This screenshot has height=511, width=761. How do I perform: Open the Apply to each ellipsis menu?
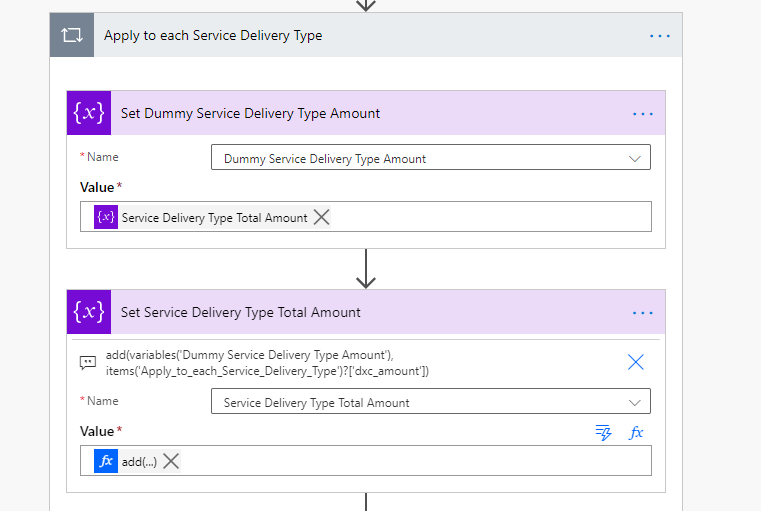pos(660,35)
